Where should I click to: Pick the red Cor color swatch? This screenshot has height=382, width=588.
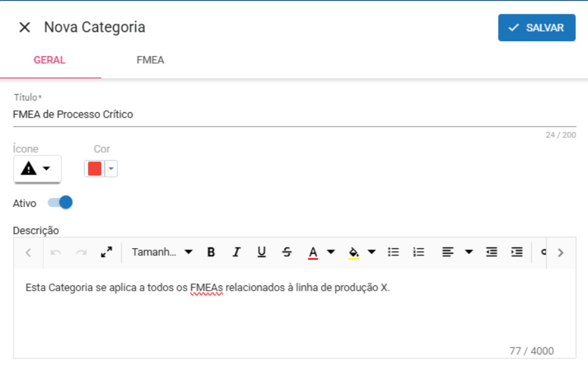tap(95, 169)
